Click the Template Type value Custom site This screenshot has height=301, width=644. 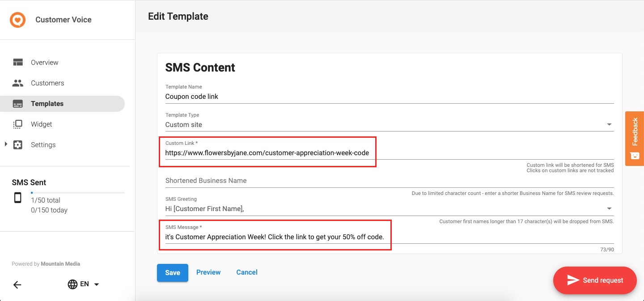184,125
